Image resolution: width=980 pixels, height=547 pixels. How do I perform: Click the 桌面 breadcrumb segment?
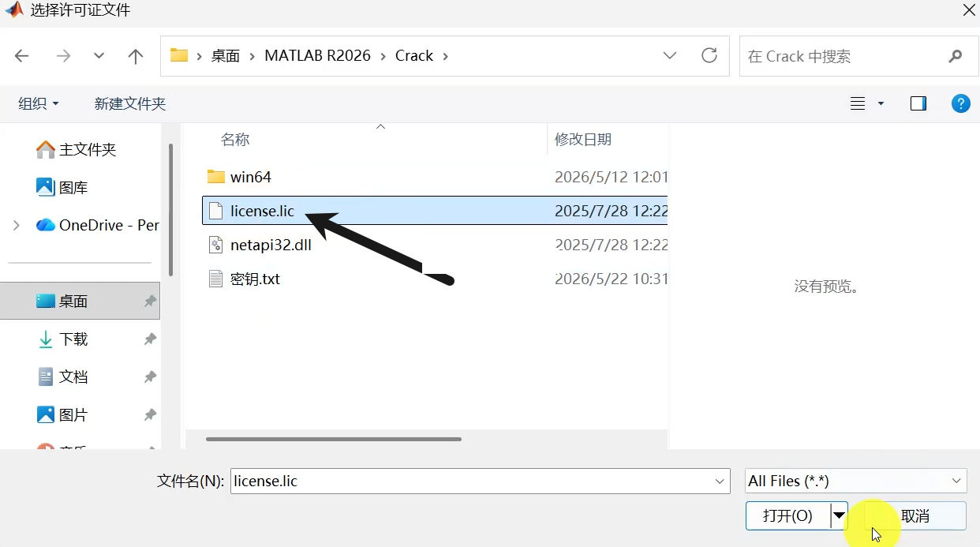click(226, 56)
